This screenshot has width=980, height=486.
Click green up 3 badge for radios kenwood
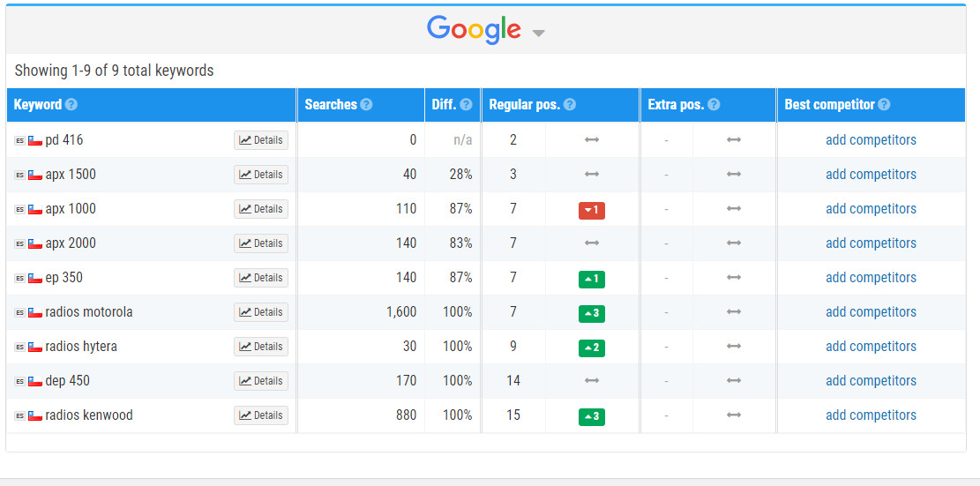[591, 416]
